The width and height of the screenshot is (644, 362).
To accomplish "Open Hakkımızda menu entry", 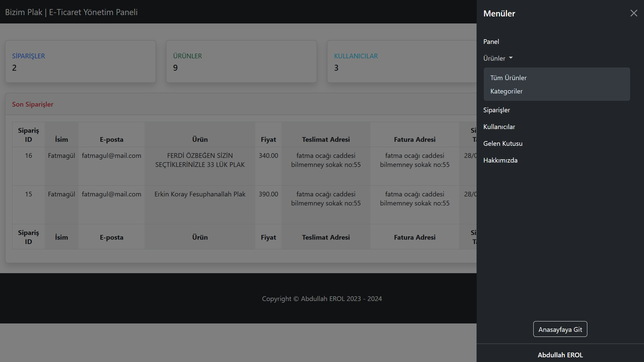I will 500,160.
